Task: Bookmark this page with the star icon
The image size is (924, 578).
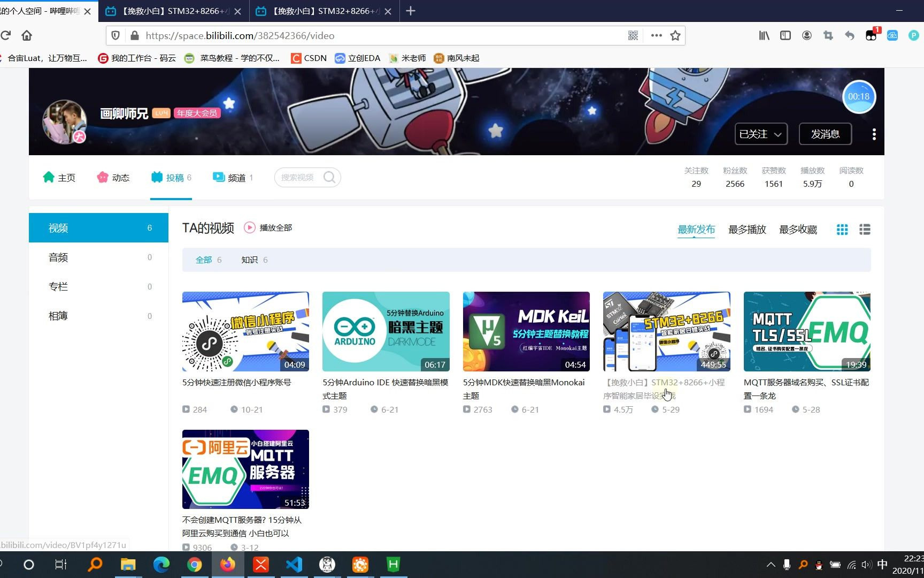Action: [x=675, y=35]
